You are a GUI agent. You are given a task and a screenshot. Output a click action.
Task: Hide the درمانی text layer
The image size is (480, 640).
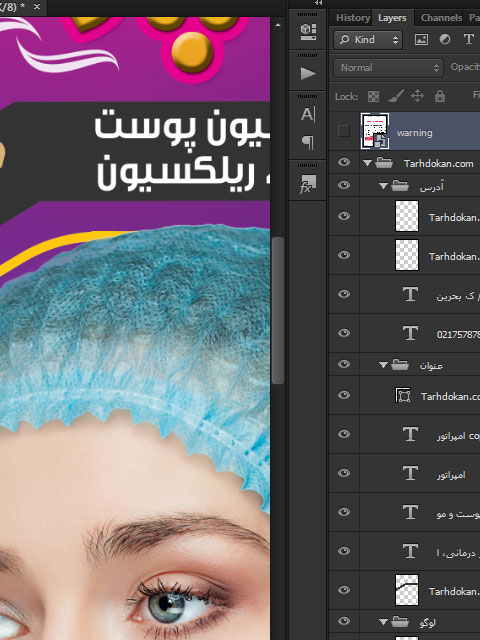point(344,551)
